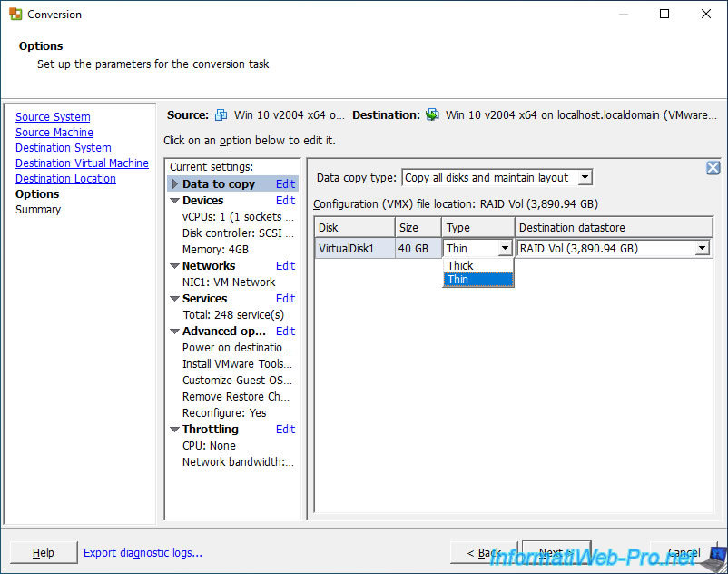Click the Conversion app icon in title bar
The width and height of the screenshot is (728, 574).
[x=15, y=14]
